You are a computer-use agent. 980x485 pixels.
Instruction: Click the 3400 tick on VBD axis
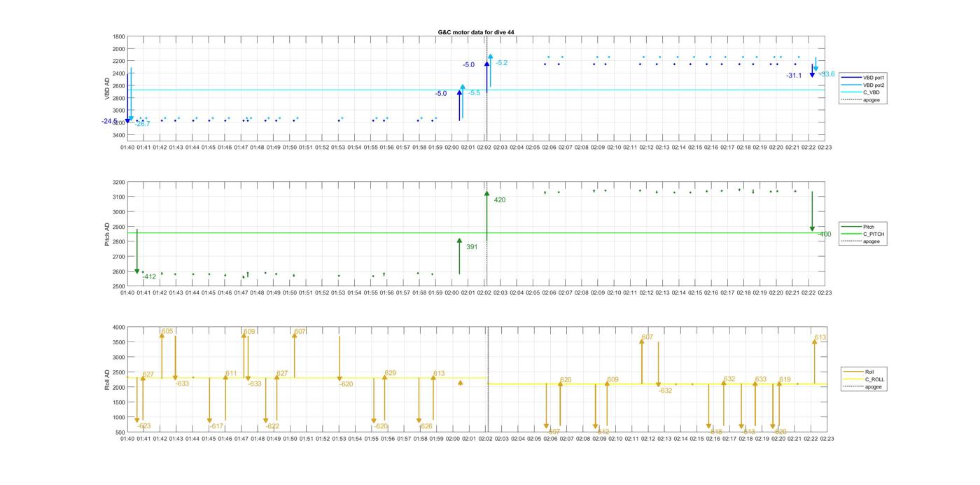click(x=119, y=135)
